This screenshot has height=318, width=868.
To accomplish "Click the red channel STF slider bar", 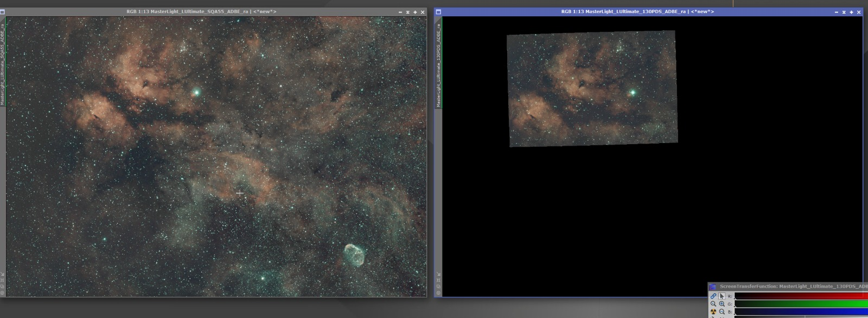I will (x=801, y=296).
